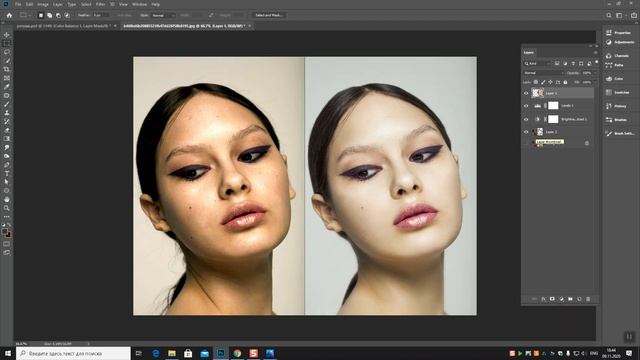This screenshot has width=640, height=360.
Task: Open the Window menu
Action: tap(139, 4)
